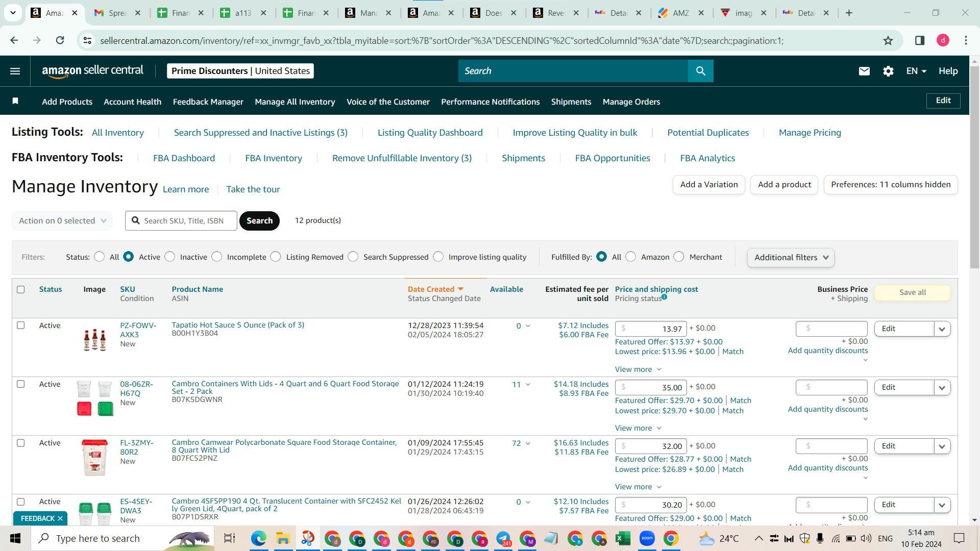Click the Tapatio Hot Sauce product image

94,340
